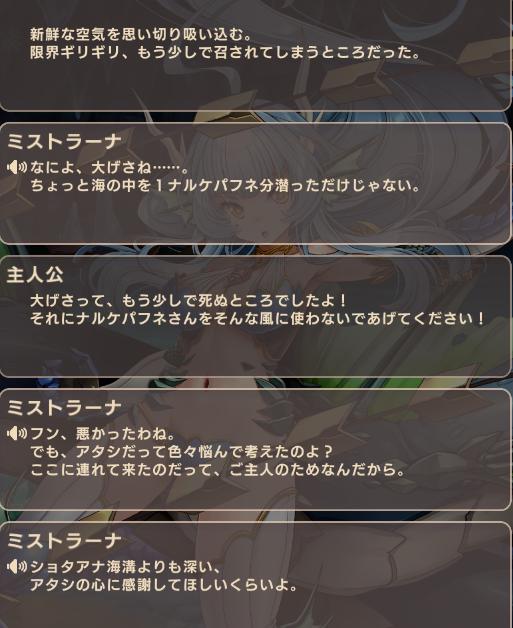Screen dimensions: 513x628
Task: Click empty area below '感謝してほしいくらいよ' text
Action: click(256, 611)
